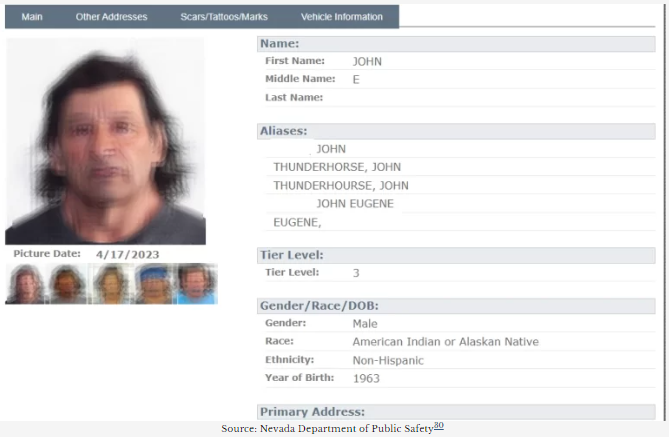
Task: Open the Main tab
Action: point(32,17)
